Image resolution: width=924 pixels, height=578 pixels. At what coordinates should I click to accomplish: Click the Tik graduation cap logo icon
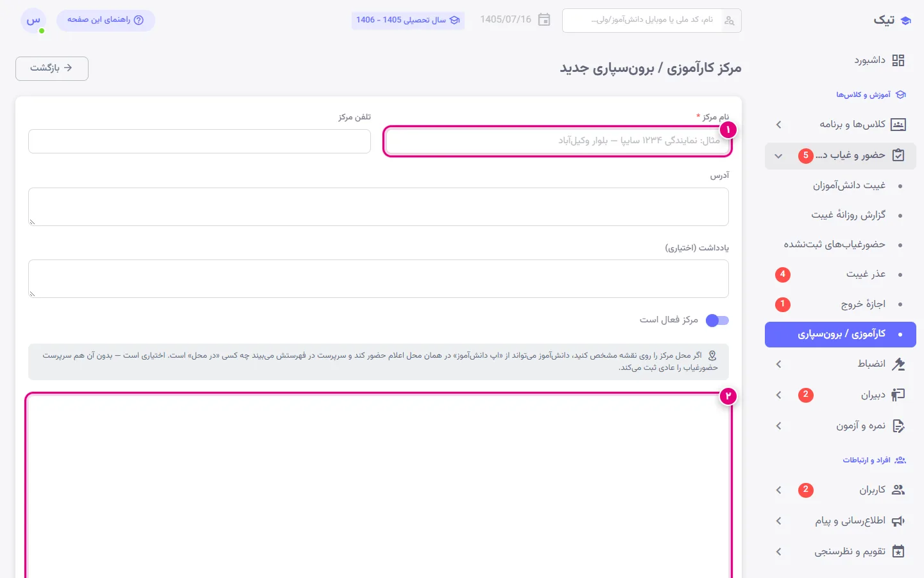tap(905, 21)
